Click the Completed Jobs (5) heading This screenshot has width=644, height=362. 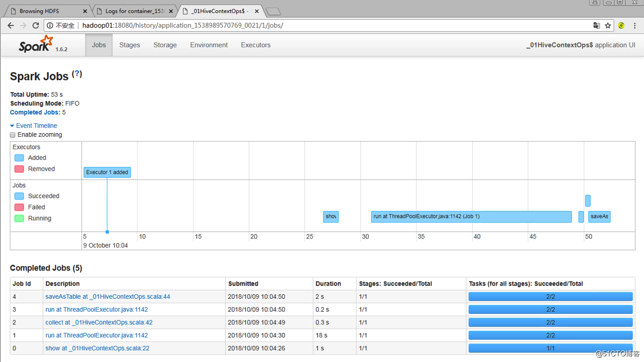coord(46,268)
